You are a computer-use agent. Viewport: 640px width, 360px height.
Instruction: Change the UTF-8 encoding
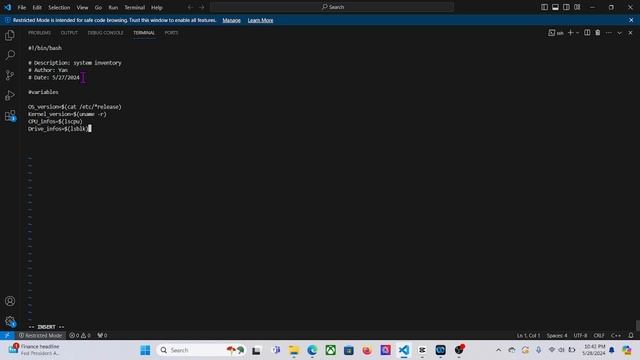580,336
